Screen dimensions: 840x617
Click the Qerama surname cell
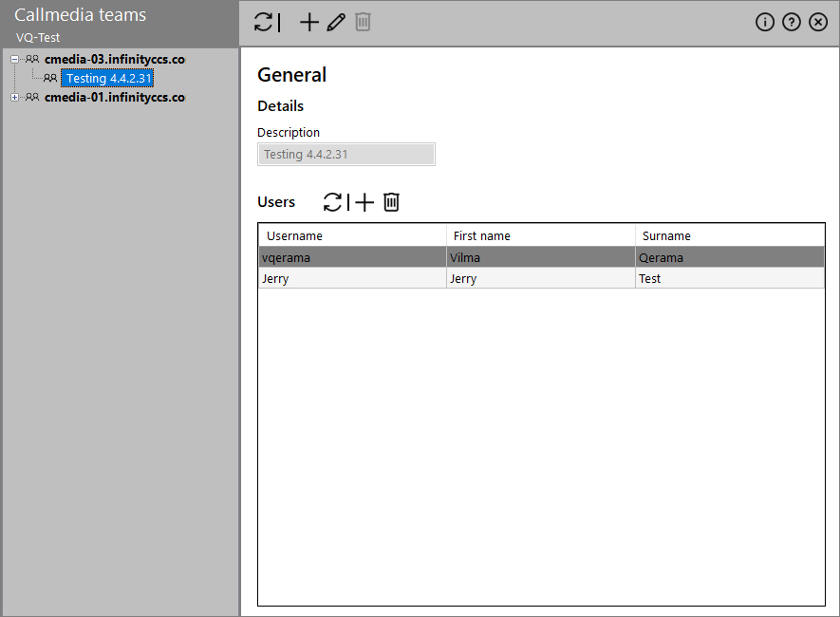pos(730,257)
